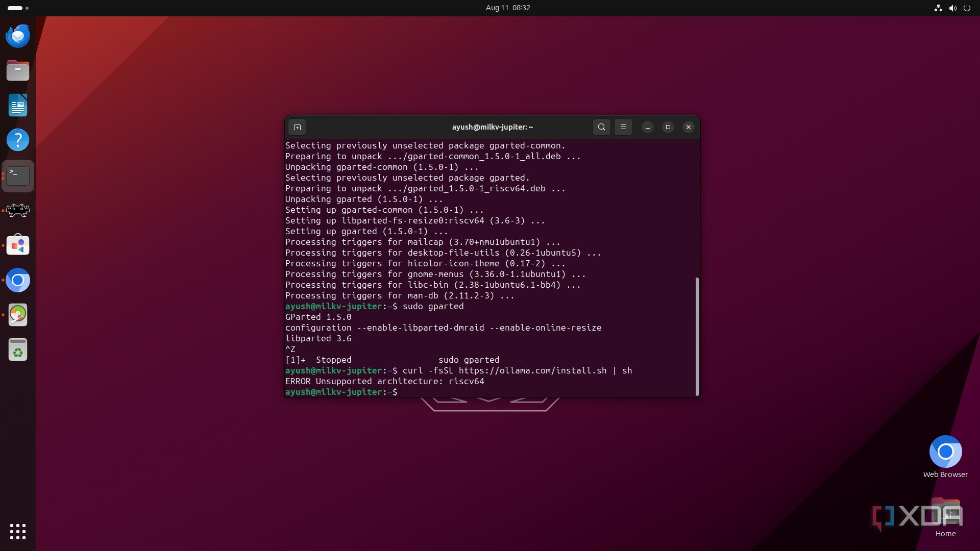
Task: Open Thunderbird Mail from the dock
Action: click(18, 36)
